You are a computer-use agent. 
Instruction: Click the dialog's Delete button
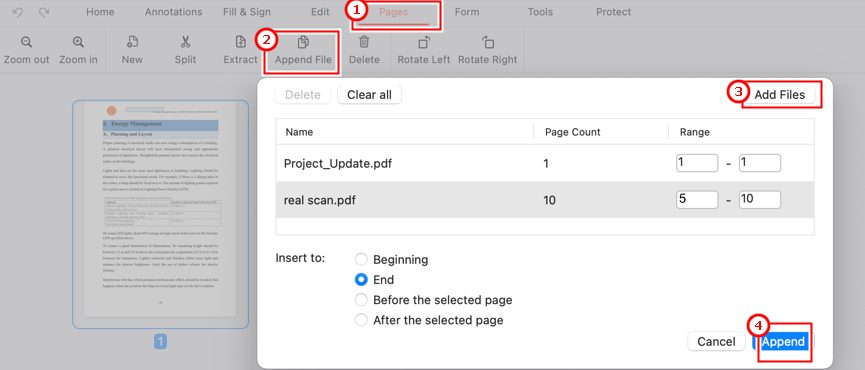pos(303,95)
